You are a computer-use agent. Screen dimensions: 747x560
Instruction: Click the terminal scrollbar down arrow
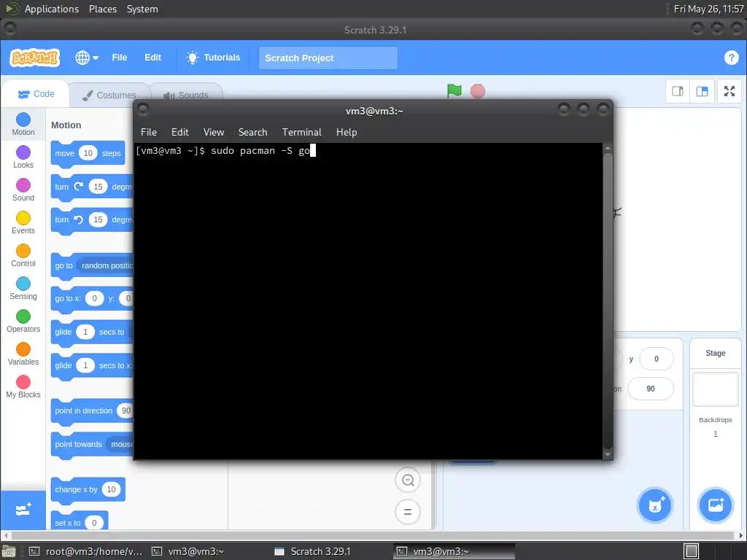(x=608, y=454)
